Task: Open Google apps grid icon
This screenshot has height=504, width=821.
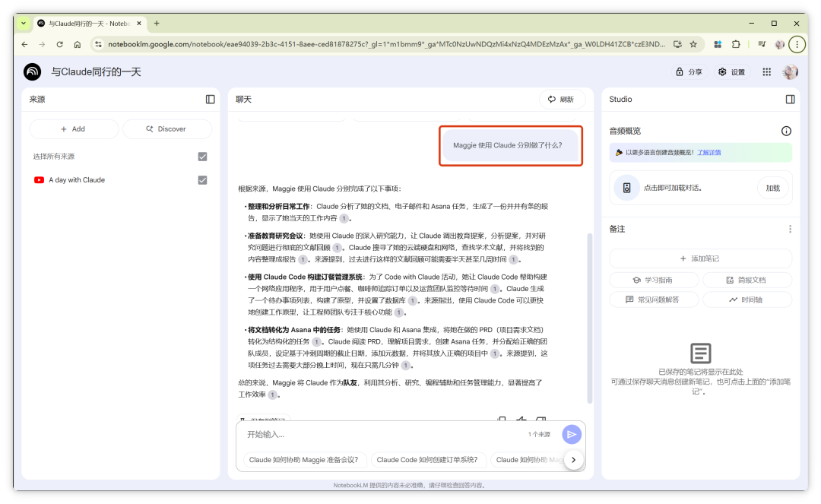Action: tap(766, 72)
